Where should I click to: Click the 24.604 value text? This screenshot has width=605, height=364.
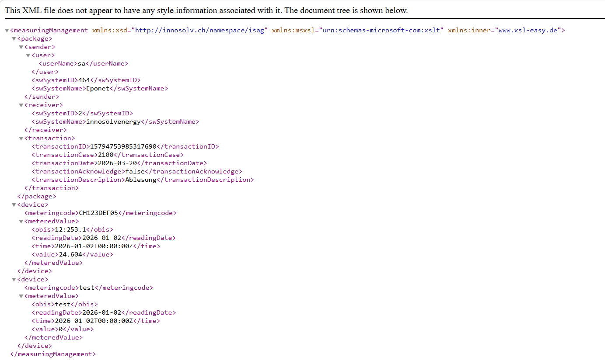(x=70, y=254)
